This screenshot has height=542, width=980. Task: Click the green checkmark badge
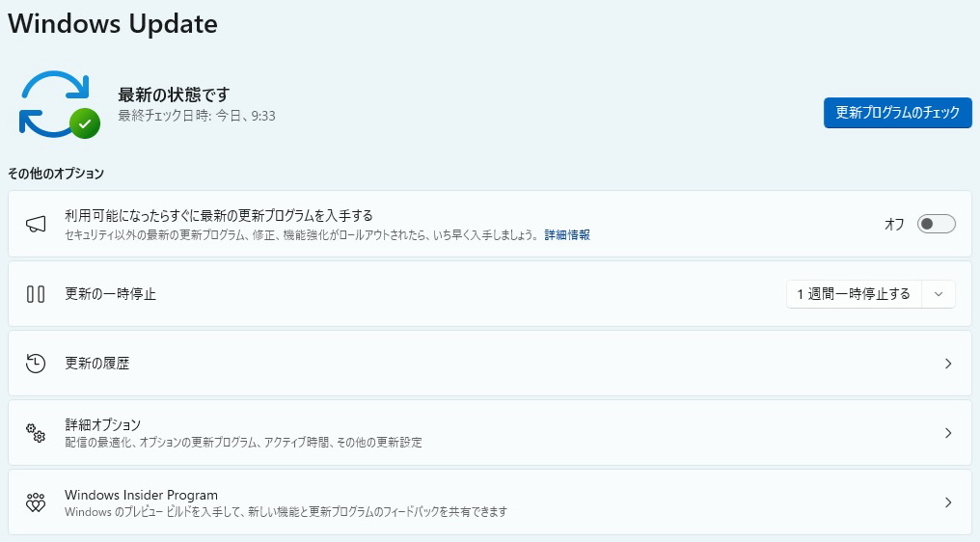coord(85,123)
